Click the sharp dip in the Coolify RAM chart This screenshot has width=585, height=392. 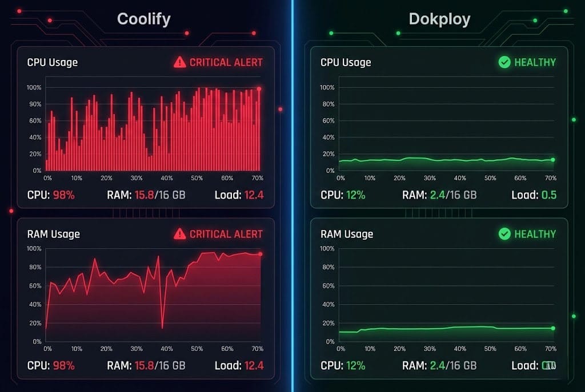(163, 328)
